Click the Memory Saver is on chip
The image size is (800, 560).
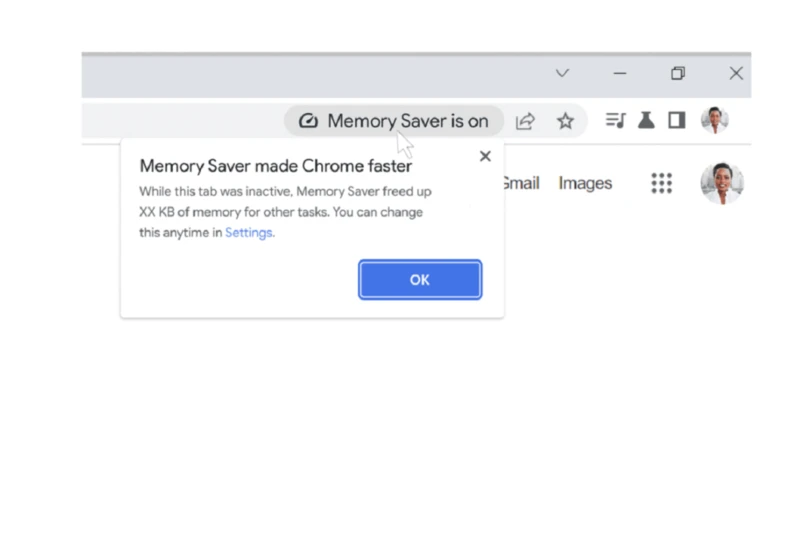[394, 121]
